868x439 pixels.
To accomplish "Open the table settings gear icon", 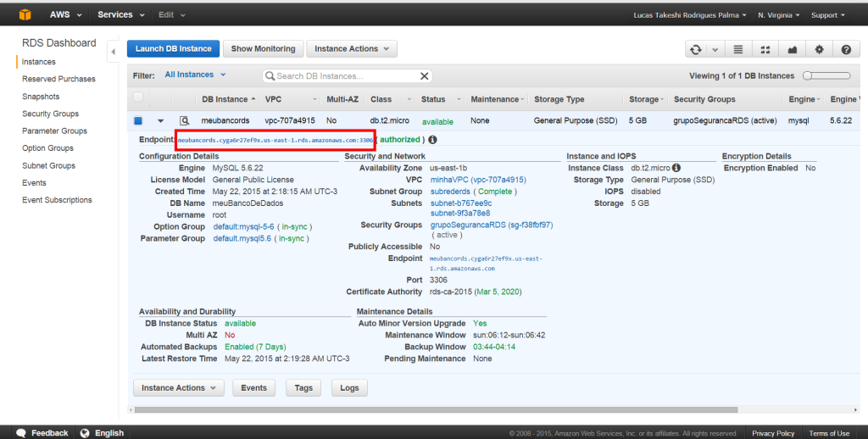I will click(820, 49).
